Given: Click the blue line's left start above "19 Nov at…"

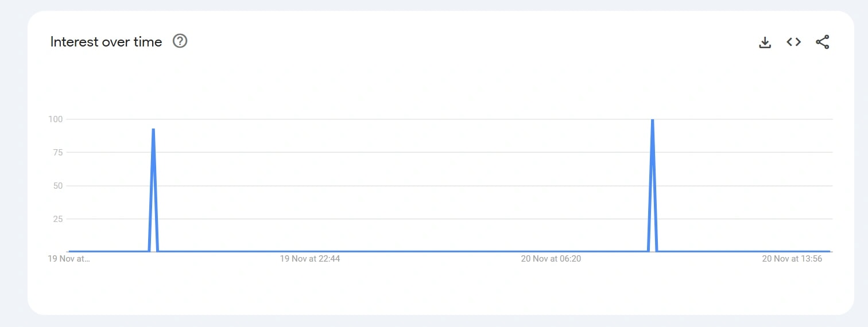Looking at the screenshot, I should (70, 251).
